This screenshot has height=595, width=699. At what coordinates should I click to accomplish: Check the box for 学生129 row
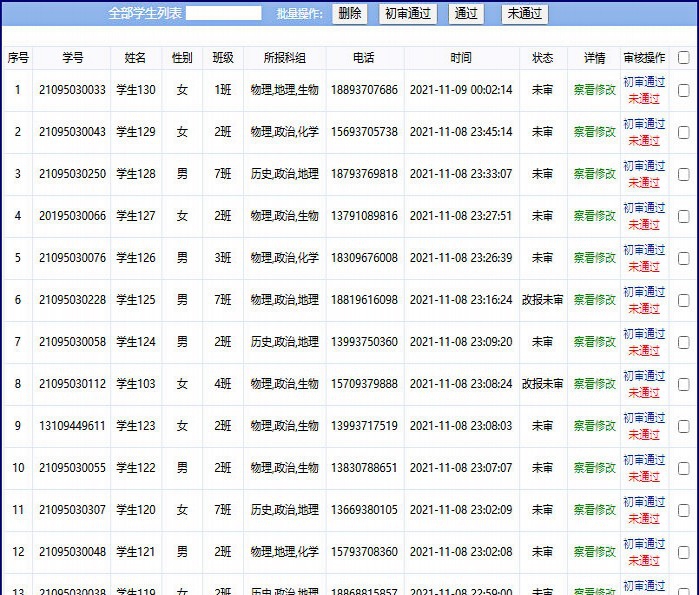[x=683, y=132]
